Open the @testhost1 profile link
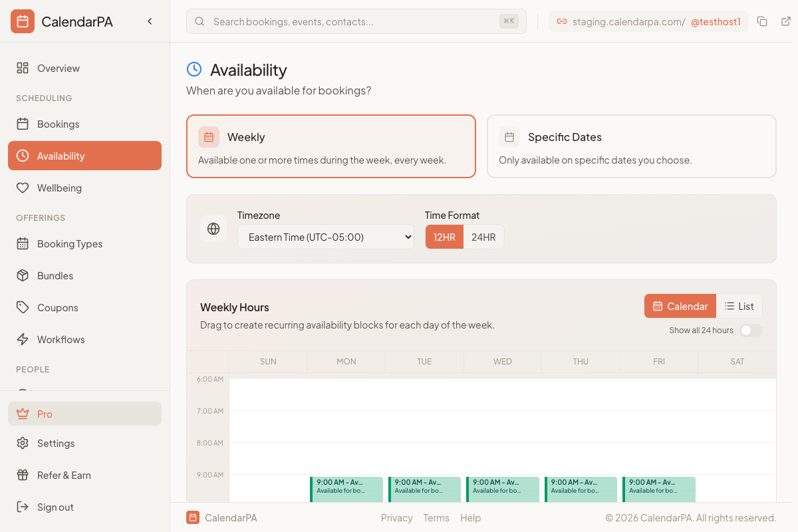This screenshot has height=532, width=798. pos(717,21)
